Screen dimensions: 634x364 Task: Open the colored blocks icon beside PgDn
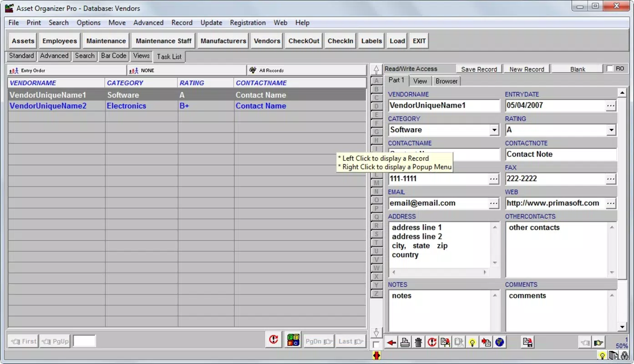[x=293, y=340]
